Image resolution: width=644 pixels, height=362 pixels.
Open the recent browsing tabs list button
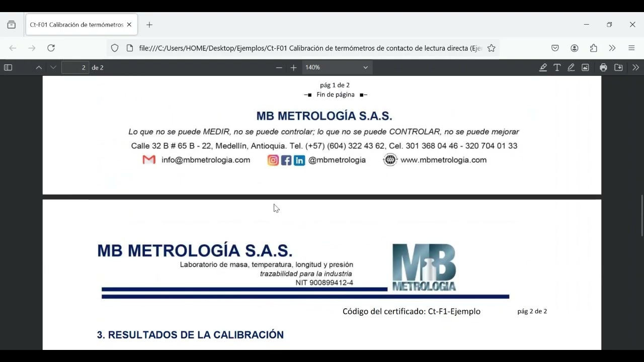(12, 25)
